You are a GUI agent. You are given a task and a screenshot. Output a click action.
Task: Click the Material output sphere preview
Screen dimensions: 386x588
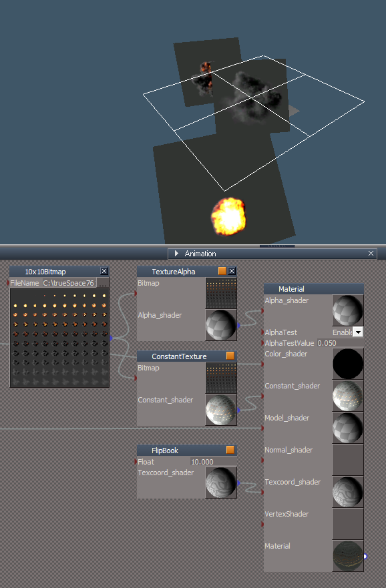348,556
